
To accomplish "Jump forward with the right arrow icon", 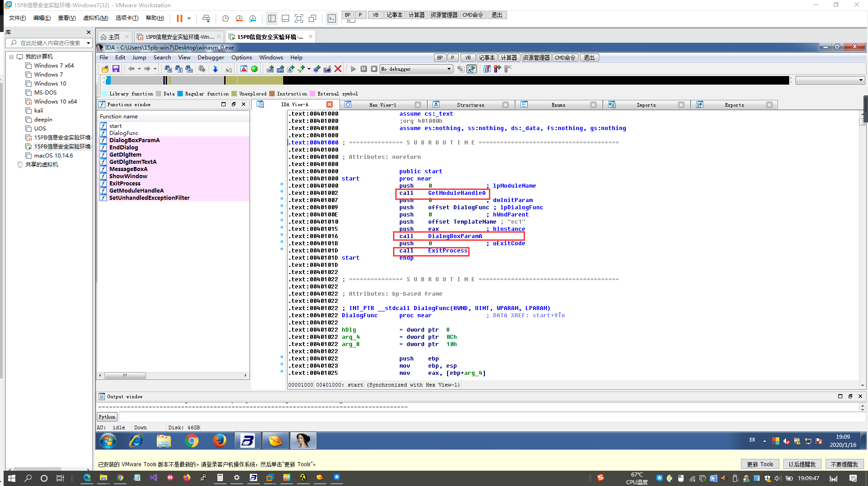I will tap(147, 69).
